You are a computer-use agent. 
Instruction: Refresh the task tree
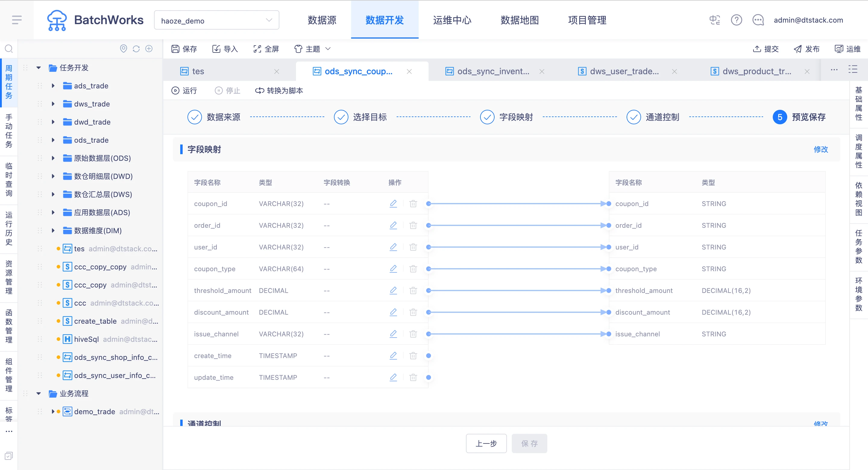pyautogui.click(x=136, y=49)
